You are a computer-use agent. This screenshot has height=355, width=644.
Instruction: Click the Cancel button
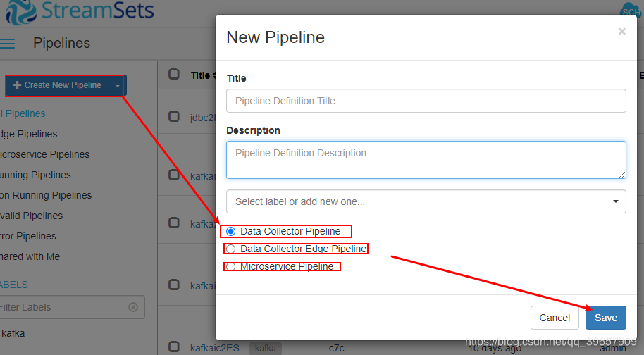pyautogui.click(x=555, y=318)
